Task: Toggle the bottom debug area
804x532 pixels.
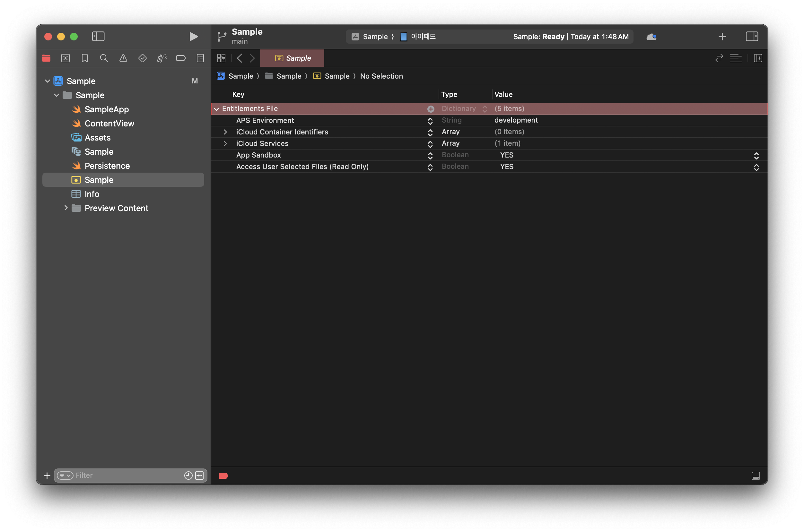Action: coord(756,476)
